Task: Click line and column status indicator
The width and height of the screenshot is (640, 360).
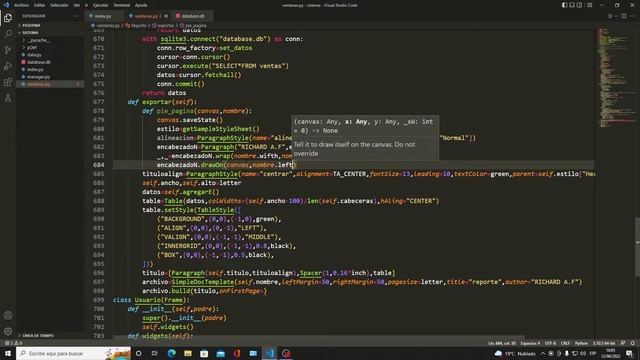Action: (x=502, y=343)
